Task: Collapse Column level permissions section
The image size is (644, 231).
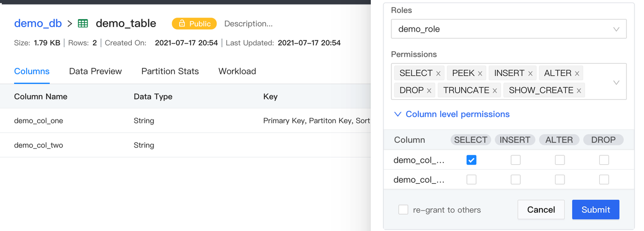Action: pyautogui.click(x=452, y=114)
